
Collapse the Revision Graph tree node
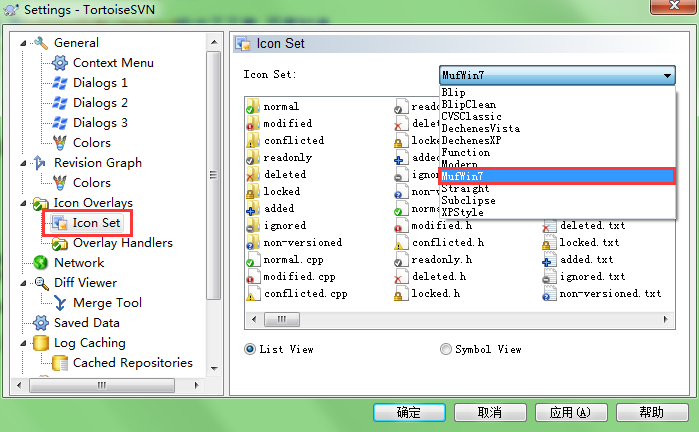point(23,163)
